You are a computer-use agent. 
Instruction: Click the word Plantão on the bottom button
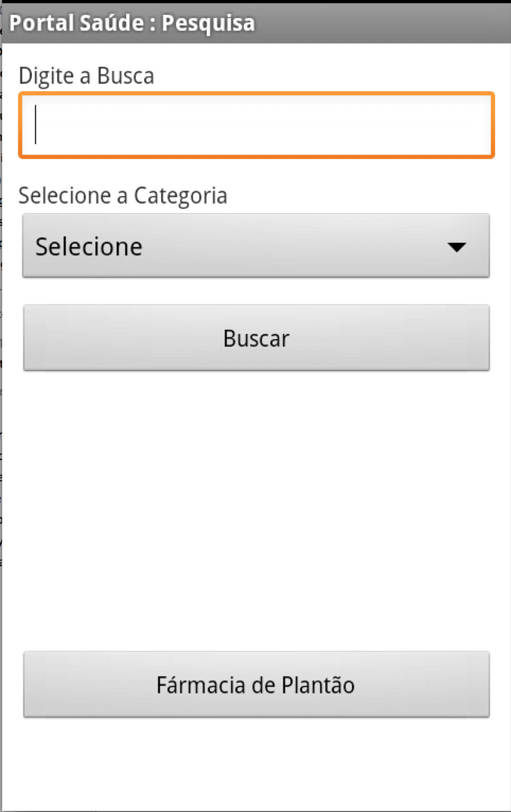point(318,685)
